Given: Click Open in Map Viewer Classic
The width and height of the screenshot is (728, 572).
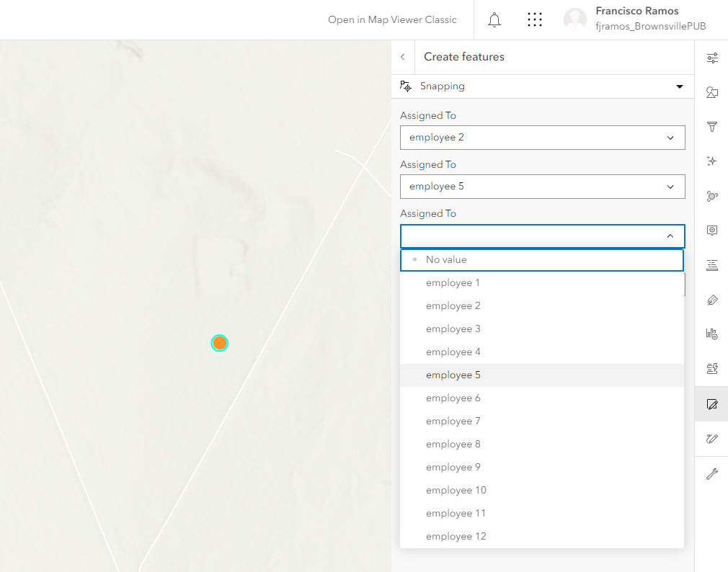Looking at the screenshot, I should 392,19.
